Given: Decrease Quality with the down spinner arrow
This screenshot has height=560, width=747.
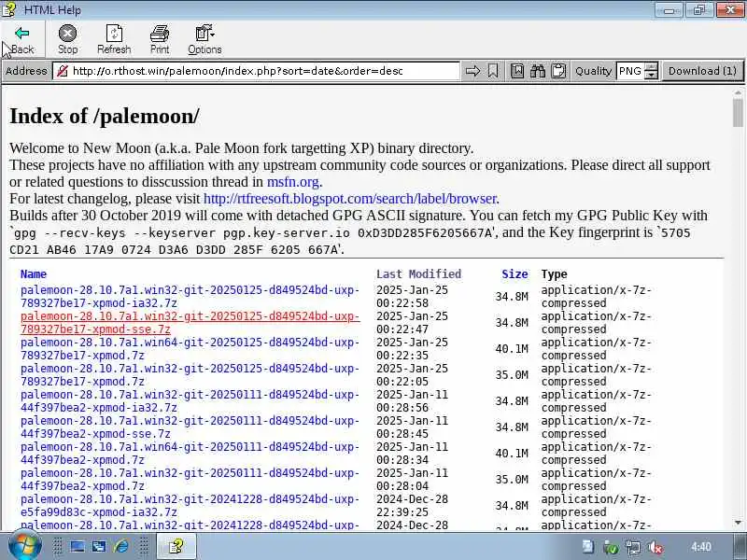Looking at the screenshot, I should pos(651,76).
